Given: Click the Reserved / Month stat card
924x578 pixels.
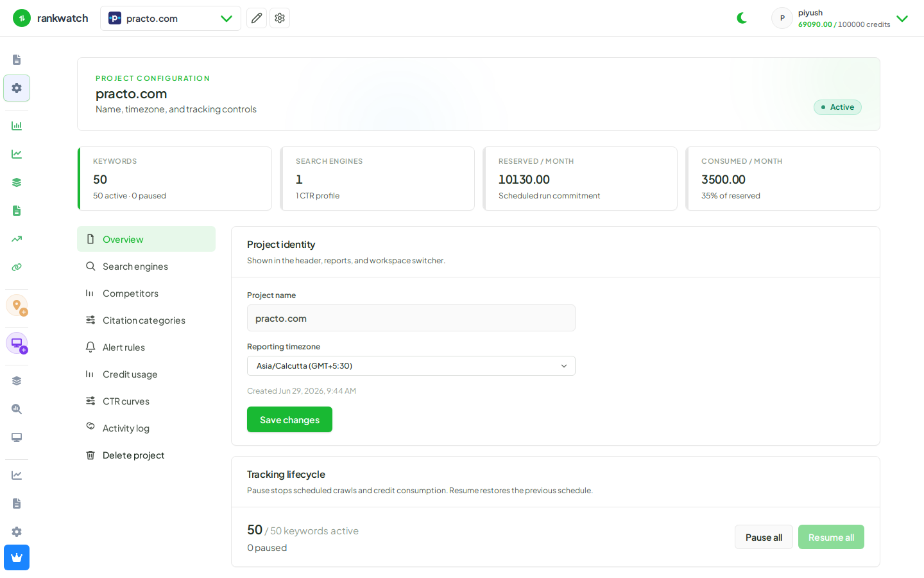Looking at the screenshot, I should pos(580,179).
